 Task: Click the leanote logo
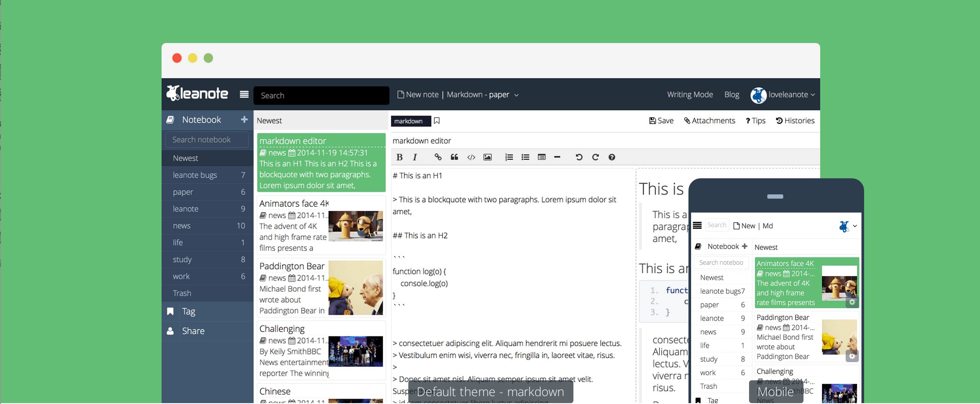pos(197,93)
